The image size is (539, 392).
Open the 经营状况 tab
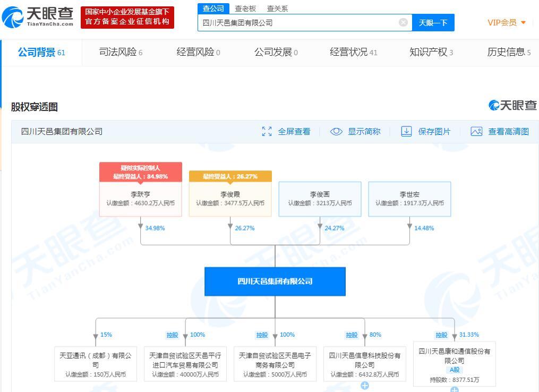353,52
